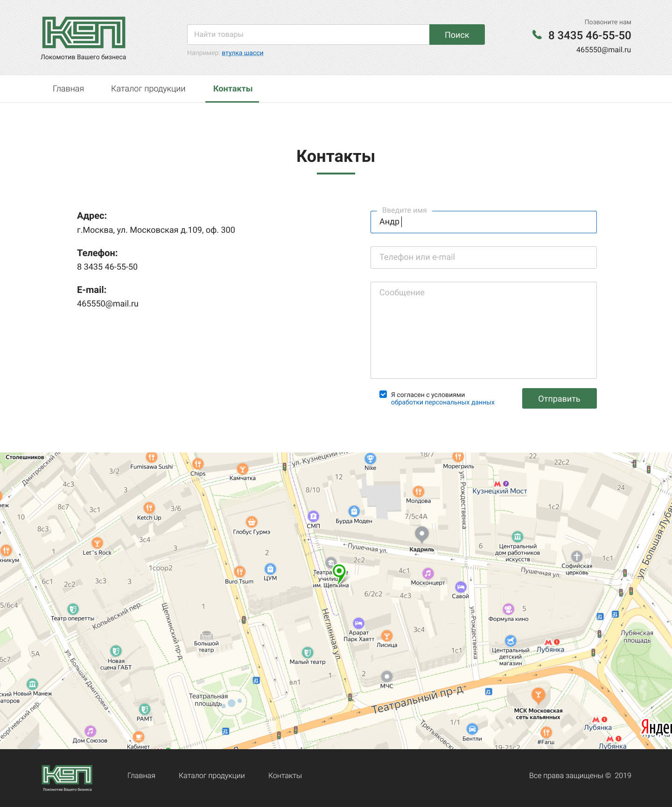Select the Формула кино cinema icon
The height and width of the screenshot is (807, 672).
pos(508,609)
